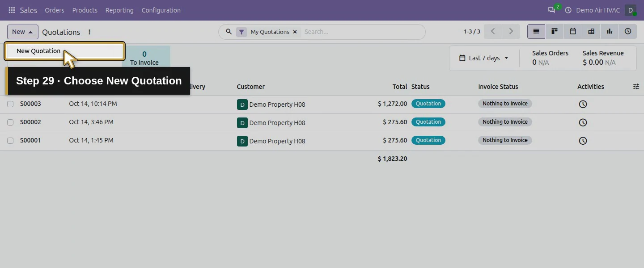The height and width of the screenshot is (268, 644).
Task: Open the Quotations actions kebab menu
Action: (89, 32)
